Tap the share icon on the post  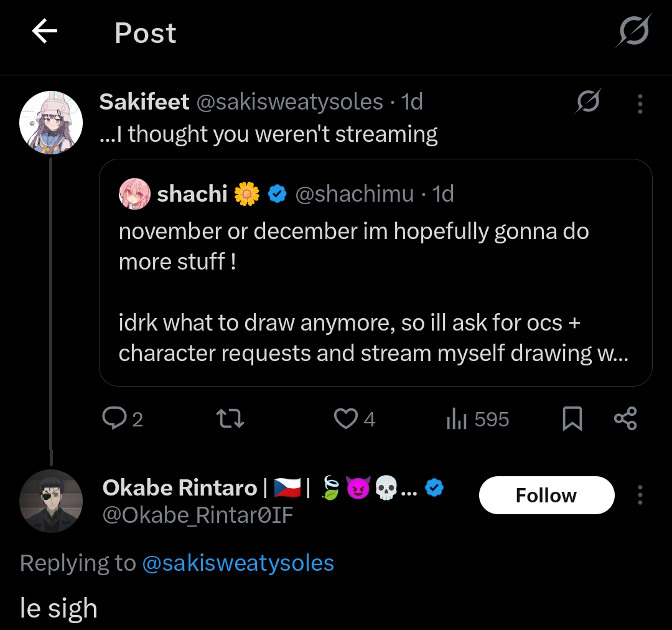pyautogui.click(x=625, y=419)
